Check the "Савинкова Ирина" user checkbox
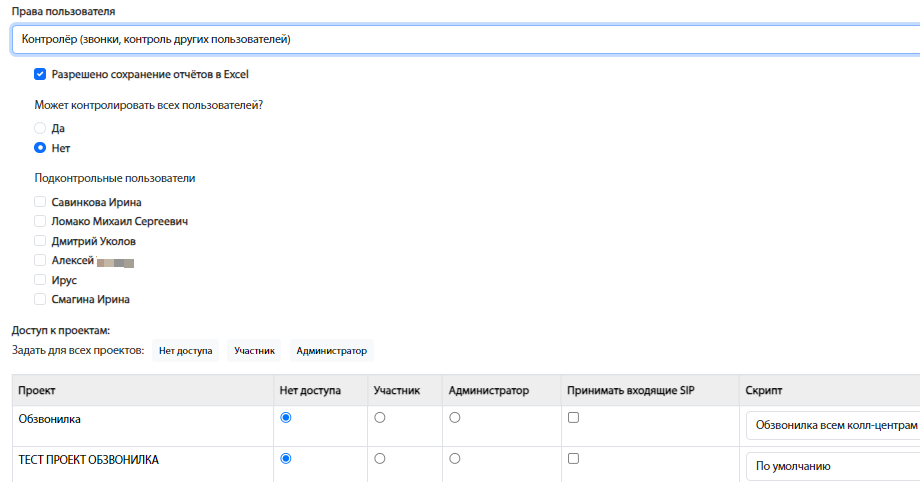This screenshot has width=920, height=482. click(x=40, y=201)
